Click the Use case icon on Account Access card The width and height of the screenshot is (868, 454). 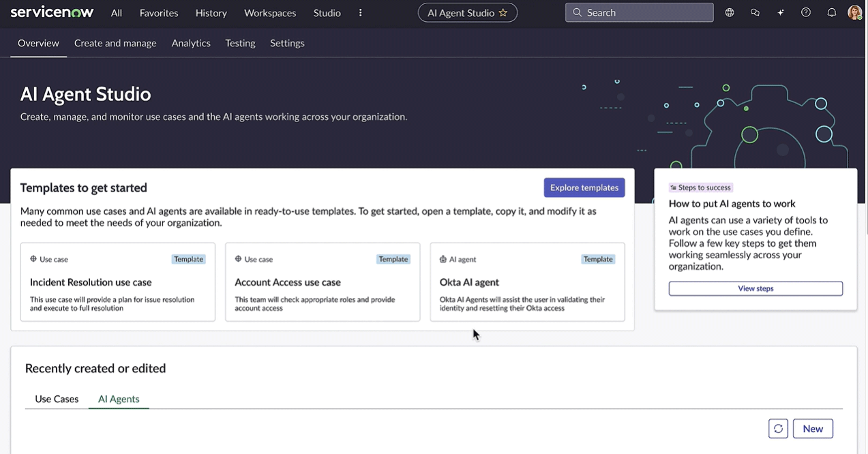coord(238,259)
